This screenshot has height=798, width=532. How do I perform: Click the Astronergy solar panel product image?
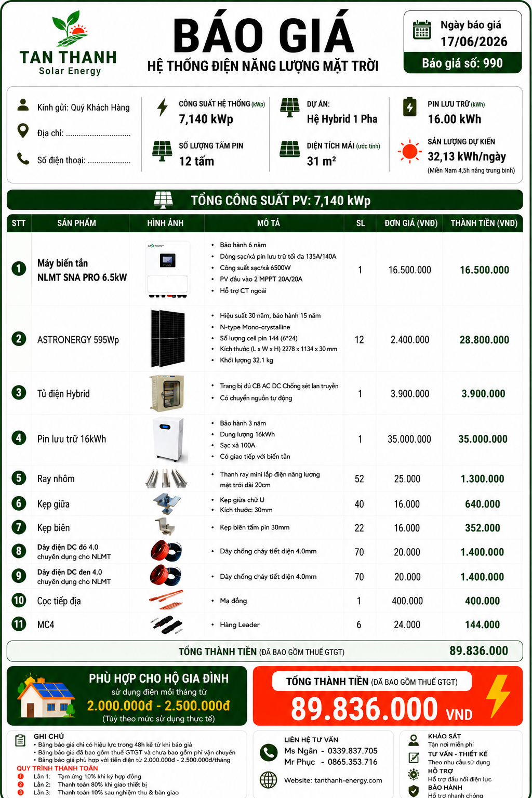[167, 338]
